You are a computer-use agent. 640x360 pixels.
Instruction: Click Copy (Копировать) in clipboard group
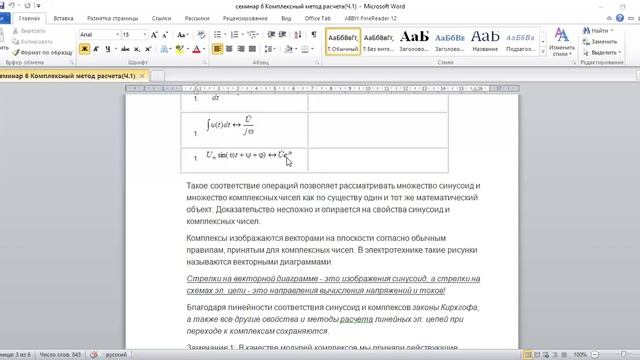coord(33,42)
